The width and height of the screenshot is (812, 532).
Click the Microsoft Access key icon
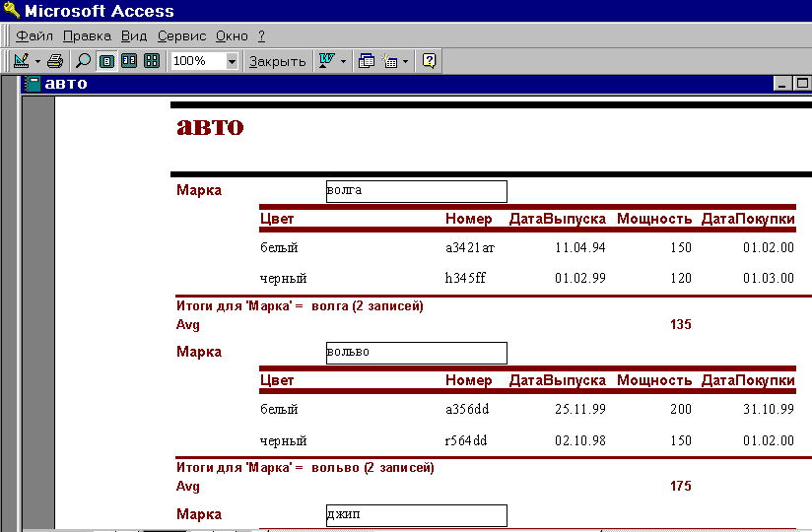11,10
